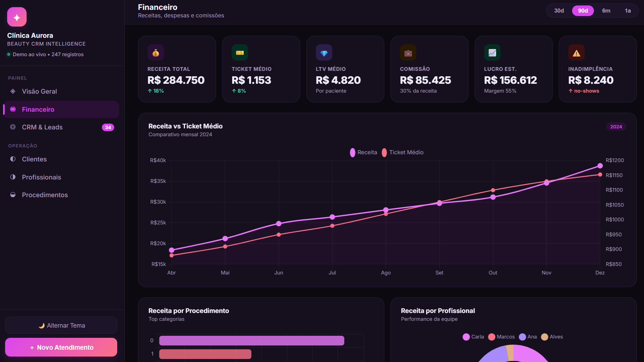The width and height of the screenshot is (644, 362).
Task: Click the money bag icon on Receita Total
Action: pyautogui.click(x=156, y=52)
